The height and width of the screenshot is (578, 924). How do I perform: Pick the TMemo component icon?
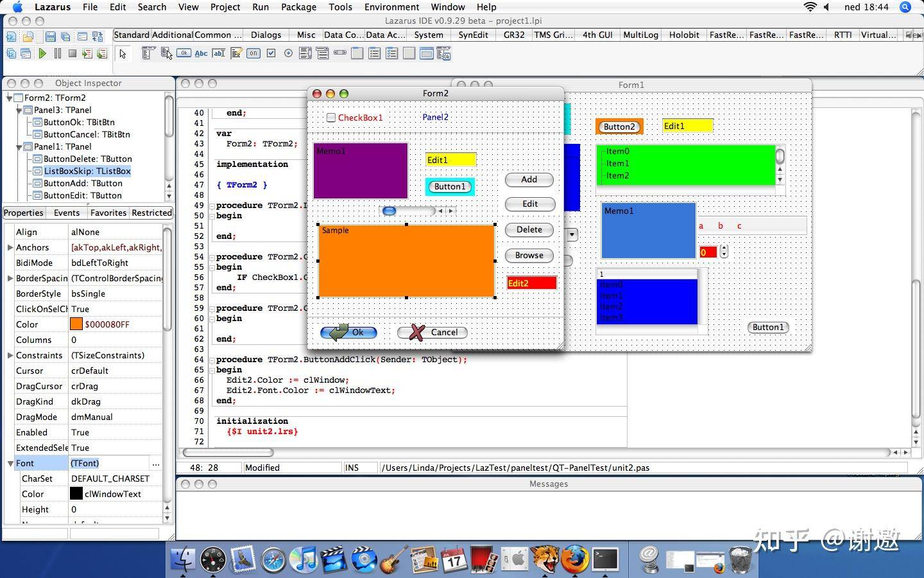point(236,53)
